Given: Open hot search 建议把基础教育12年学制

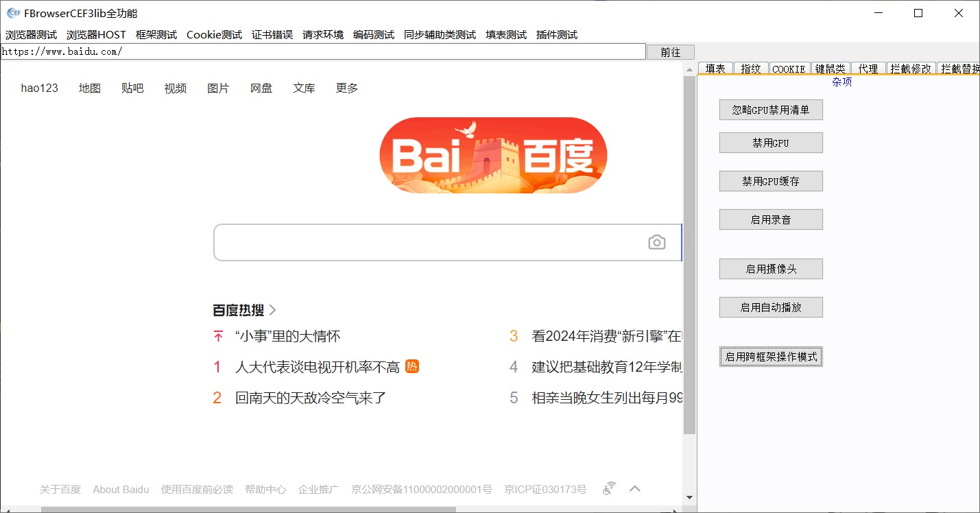Looking at the screenshot, I should click(x=607, y=367).
